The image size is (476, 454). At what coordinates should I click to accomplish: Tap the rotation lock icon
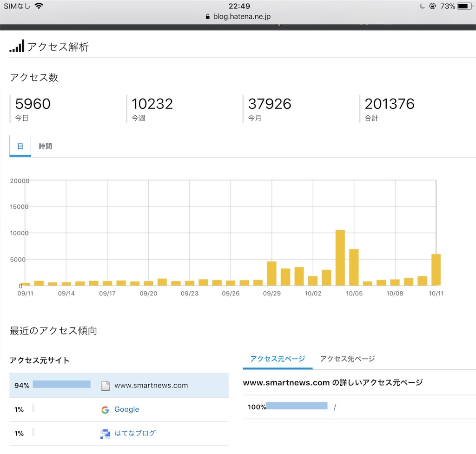(x=433, y=6)
